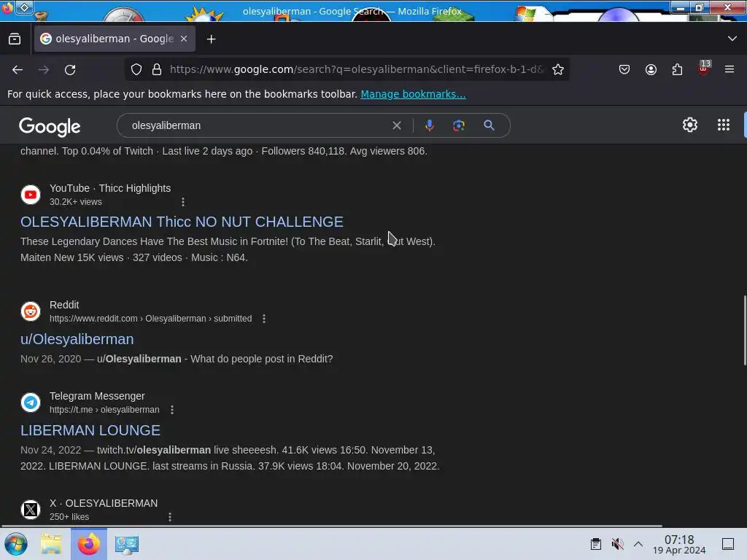The width and height of the screenshot is (747, 560).
Task: Bookmark this page with star
Action: [558, 69]
